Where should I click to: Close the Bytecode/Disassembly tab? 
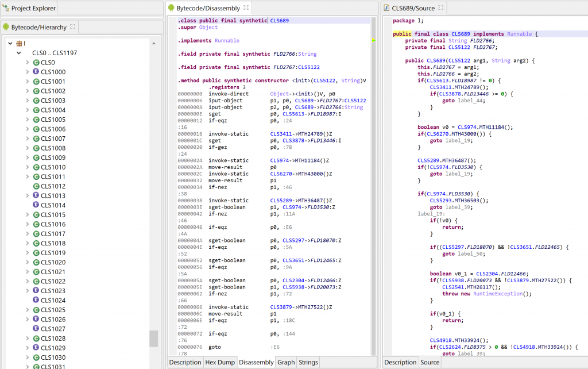[246, 7]
